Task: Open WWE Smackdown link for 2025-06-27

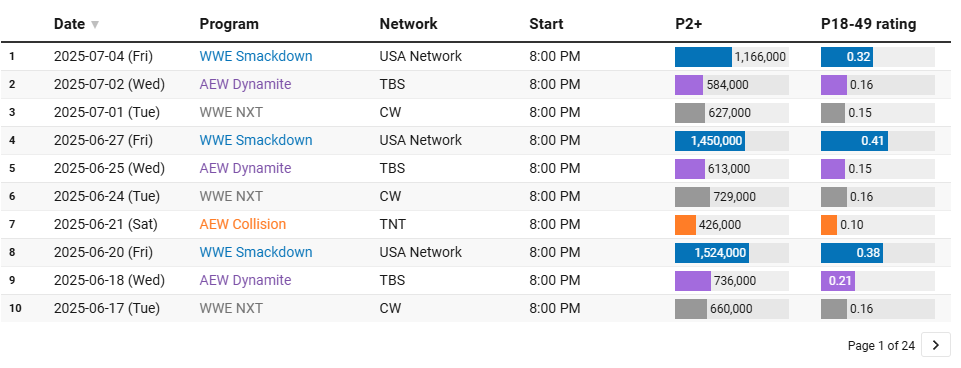Action: 256,140
